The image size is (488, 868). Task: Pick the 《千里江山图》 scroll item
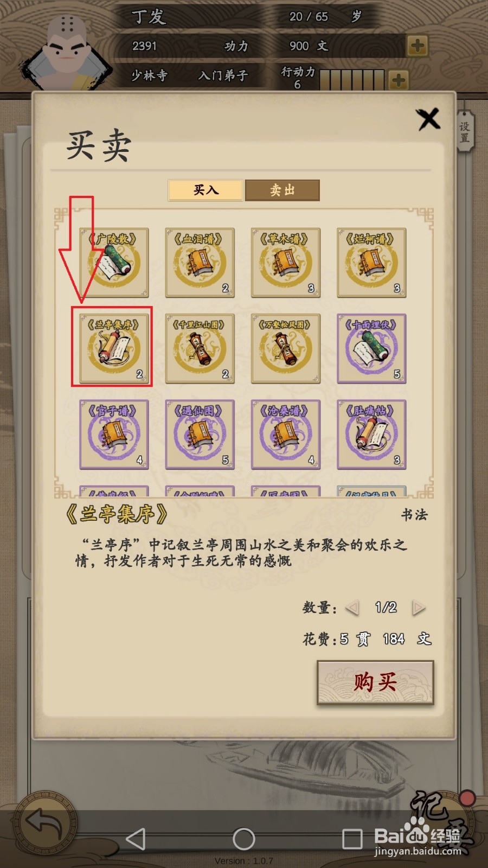tap(200, 348)
